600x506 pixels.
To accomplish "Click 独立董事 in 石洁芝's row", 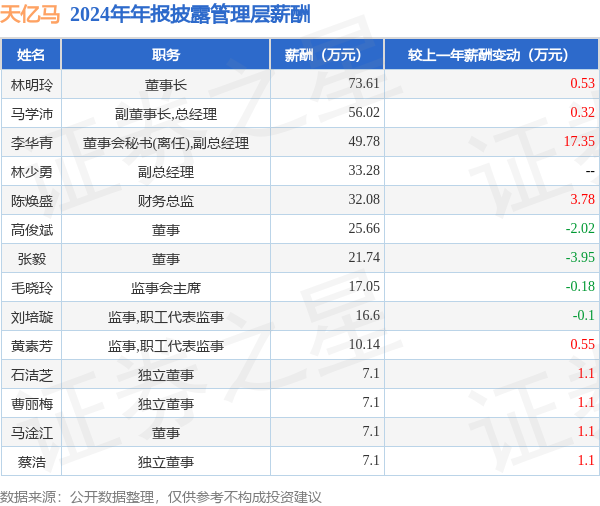I will point(166,375).
